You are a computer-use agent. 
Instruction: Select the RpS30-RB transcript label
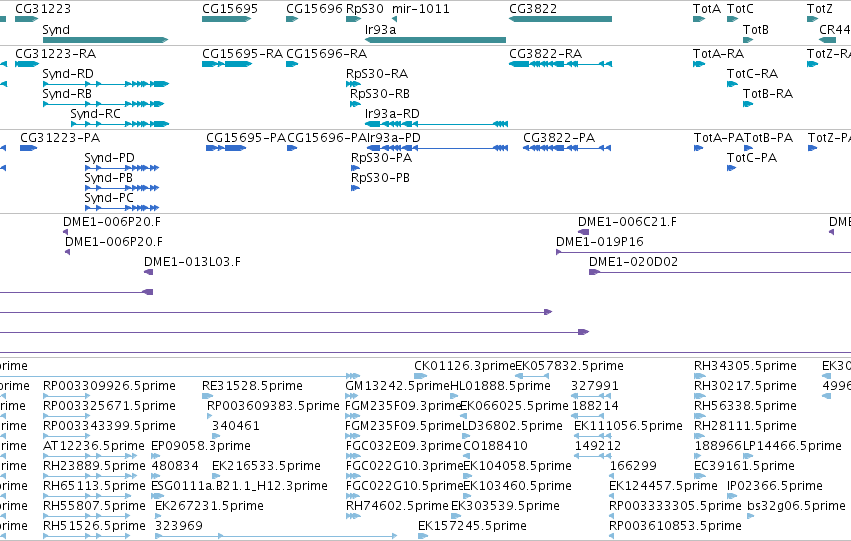[380, 94]
